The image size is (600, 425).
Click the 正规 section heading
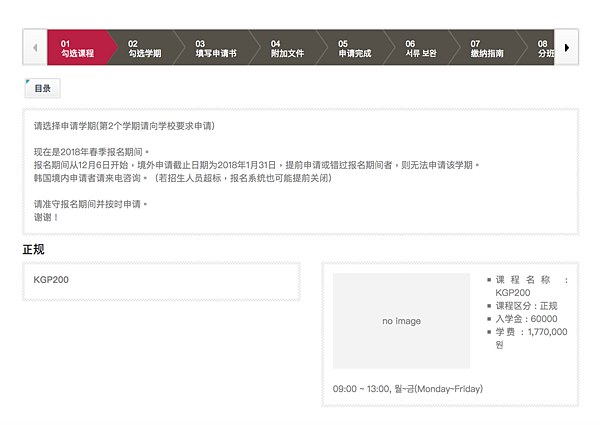click(33, 249)
